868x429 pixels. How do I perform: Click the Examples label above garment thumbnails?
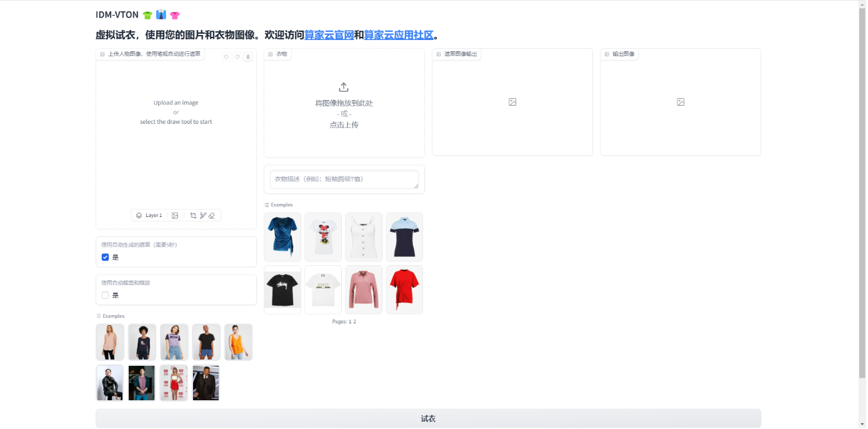279,204
